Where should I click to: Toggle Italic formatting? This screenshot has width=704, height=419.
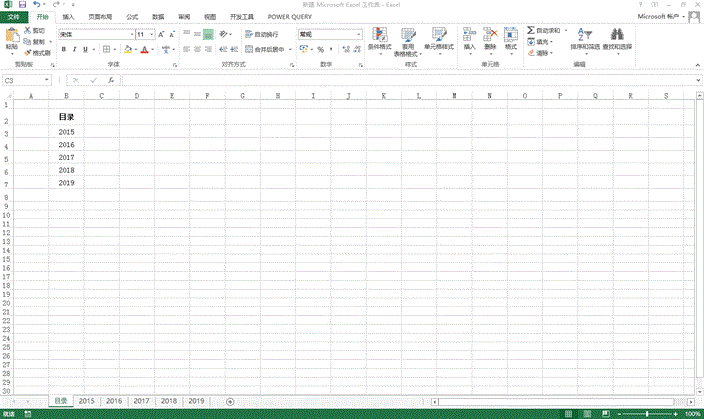pyautogui.click(x=75, y=49)
